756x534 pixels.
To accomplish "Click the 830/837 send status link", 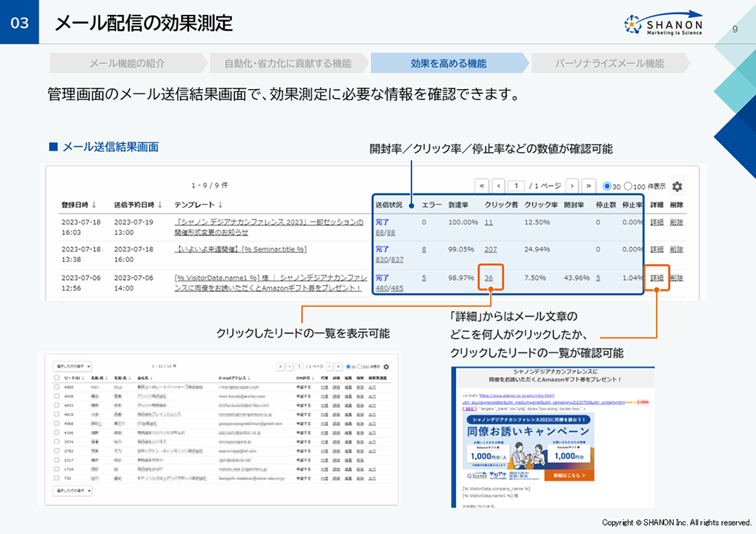I will point(390,260).
